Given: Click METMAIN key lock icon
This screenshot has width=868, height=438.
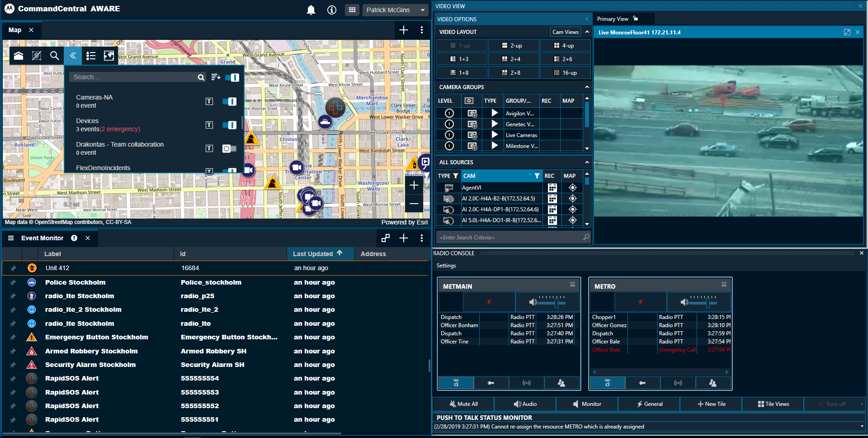Looking at the screenshot, I should [491, 383].
